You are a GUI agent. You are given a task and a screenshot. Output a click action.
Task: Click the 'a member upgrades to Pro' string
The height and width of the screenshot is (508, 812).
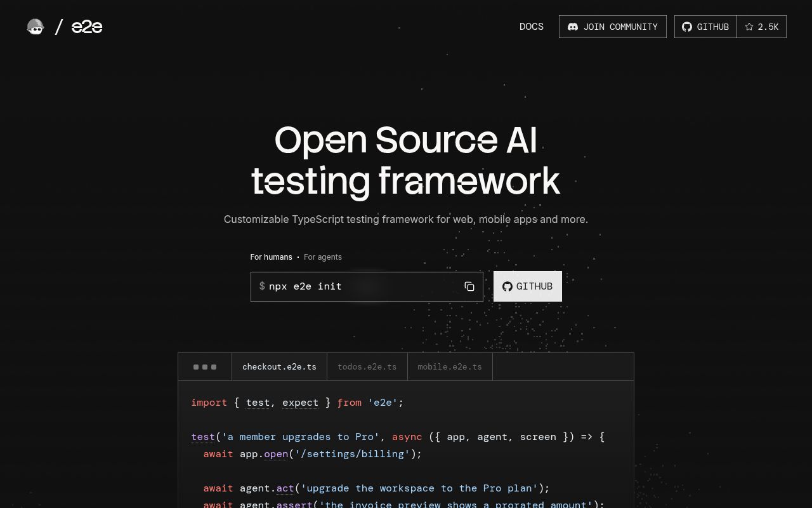300,437
